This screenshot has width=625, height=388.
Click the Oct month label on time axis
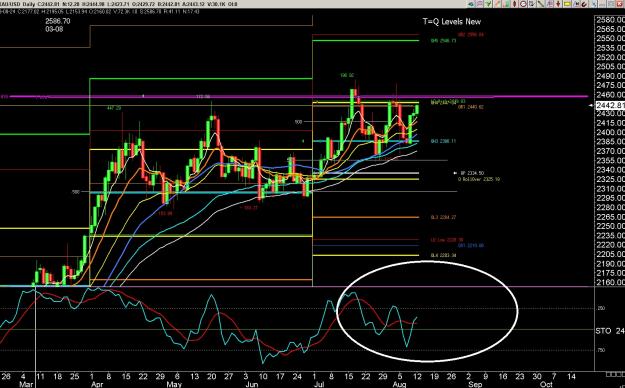[546, 384]
